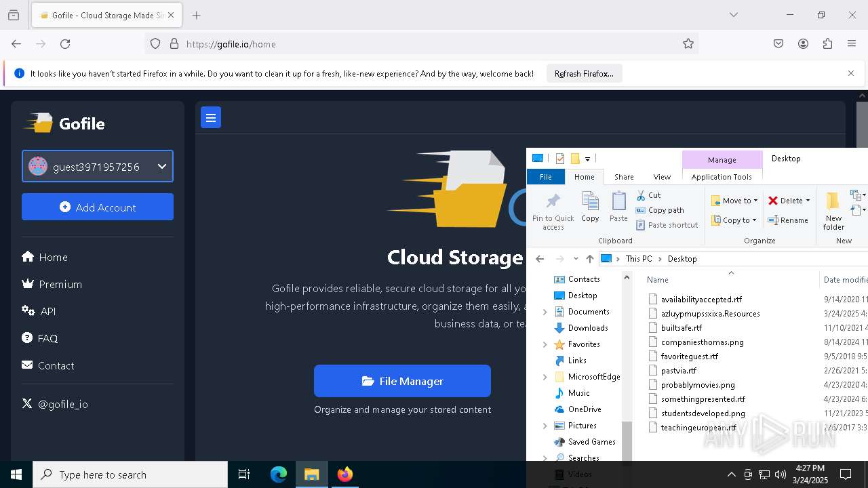
Task: Expand the MicrosoftEdge tree node
Action: (545, 377)
